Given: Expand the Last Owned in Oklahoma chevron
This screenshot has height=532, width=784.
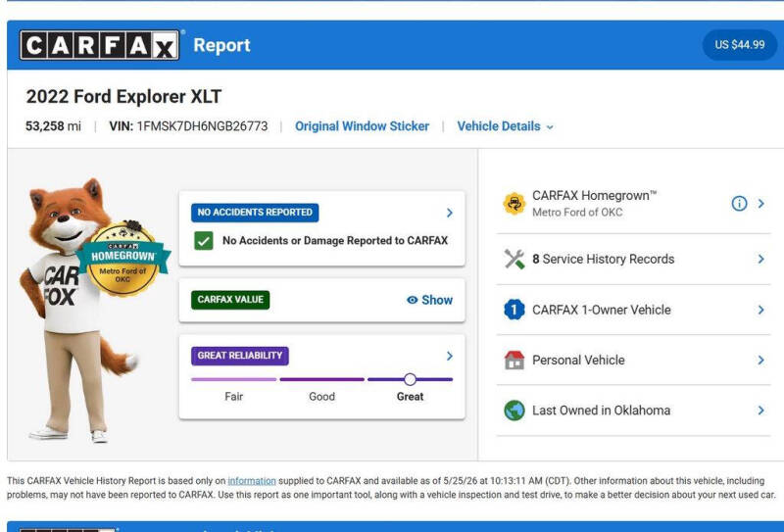Looking at the screenshot, I should tap(761, 411).
